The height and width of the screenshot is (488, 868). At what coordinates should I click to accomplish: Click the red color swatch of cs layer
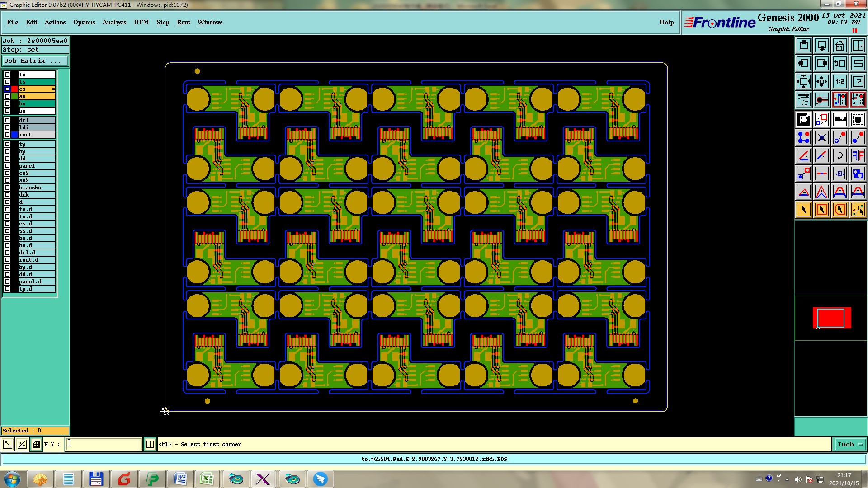[14, 89]
